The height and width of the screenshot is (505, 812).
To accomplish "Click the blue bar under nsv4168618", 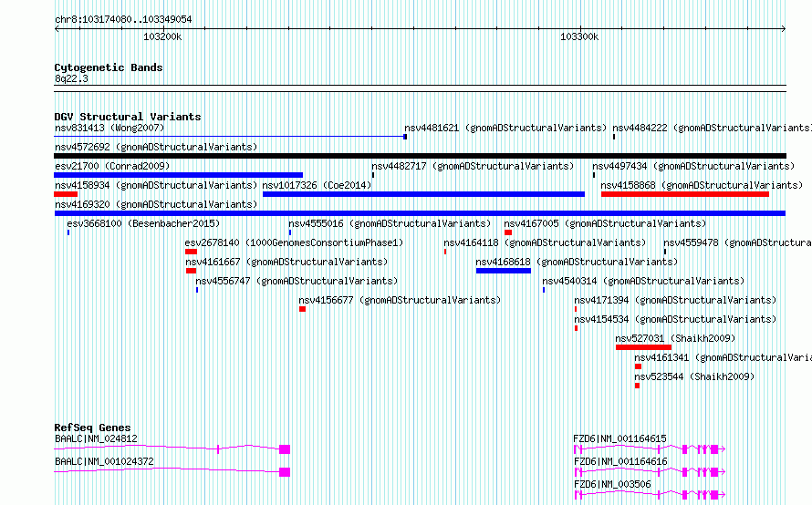I will (x=504, y=271).
